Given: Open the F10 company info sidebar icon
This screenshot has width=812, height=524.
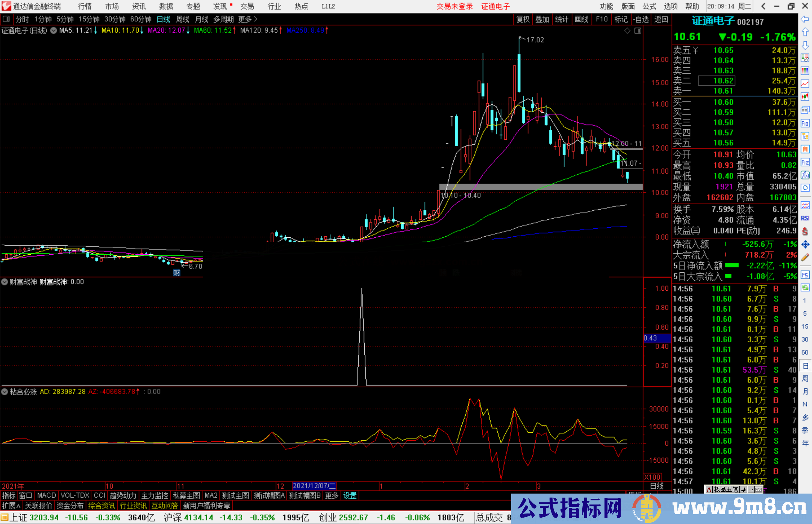Looking at the screenshot, I should [x=805, y=123].
